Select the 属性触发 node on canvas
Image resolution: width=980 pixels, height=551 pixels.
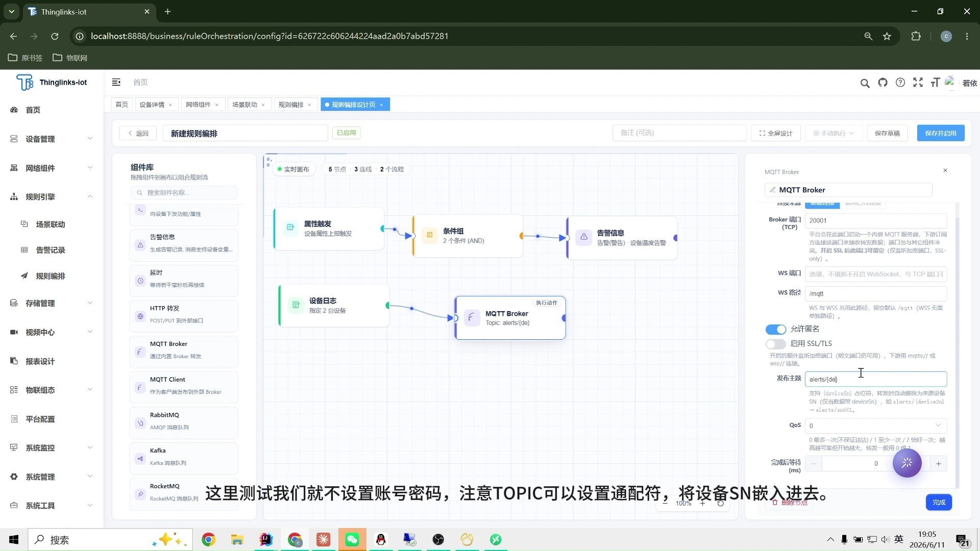(329, 229)
